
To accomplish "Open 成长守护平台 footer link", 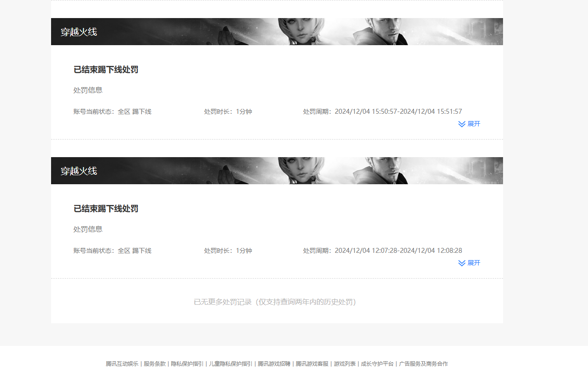I will point(377,363).
